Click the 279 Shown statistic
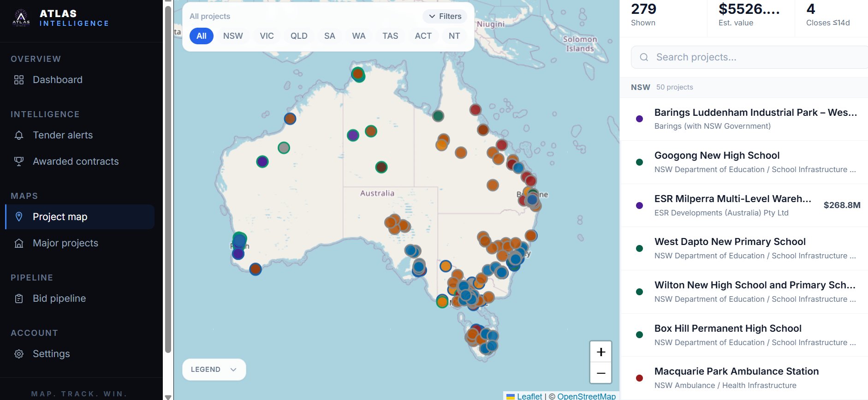868x400 pixels. [x=643, y=15]
